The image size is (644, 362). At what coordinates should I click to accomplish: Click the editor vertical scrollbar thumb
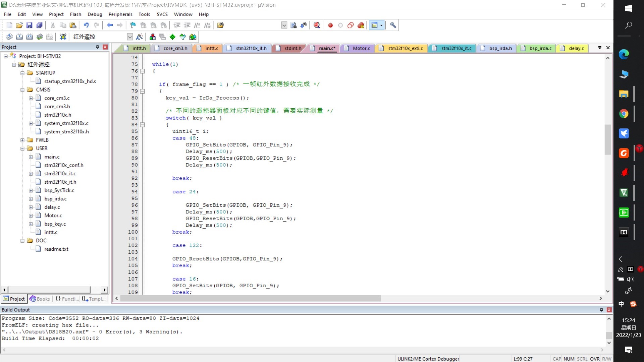click(x=607, y=140)
